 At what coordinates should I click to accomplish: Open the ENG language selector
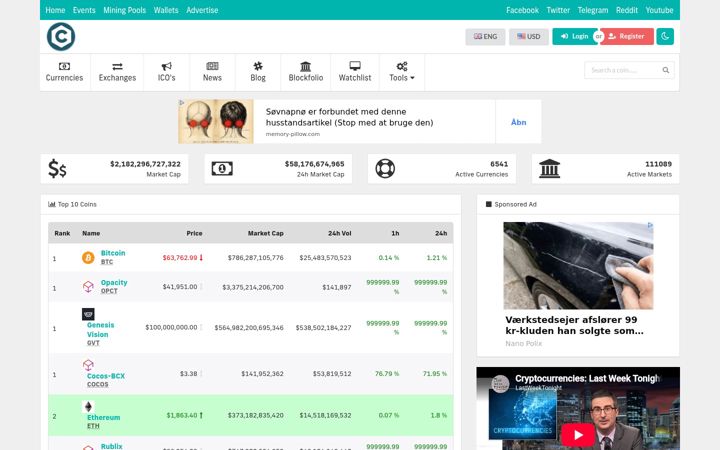coord(485,37)
